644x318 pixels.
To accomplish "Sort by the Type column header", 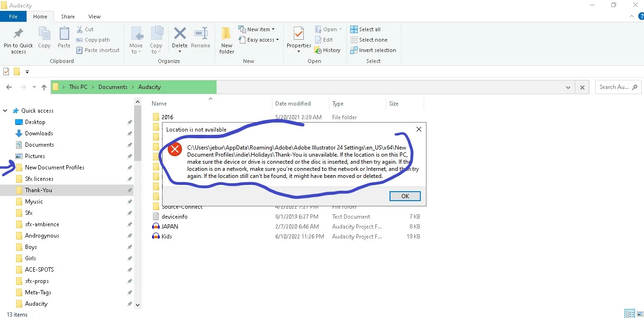I will 338,104.
